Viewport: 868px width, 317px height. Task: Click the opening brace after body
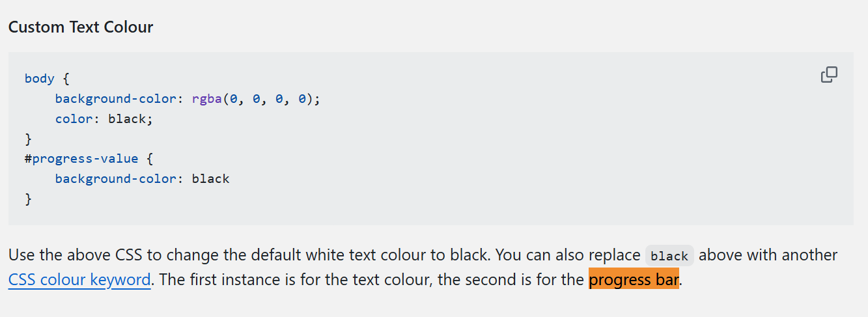[x=66, y=79]
